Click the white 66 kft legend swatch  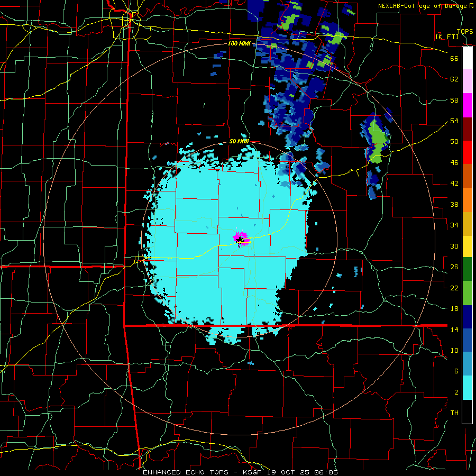tap(467, 58)
